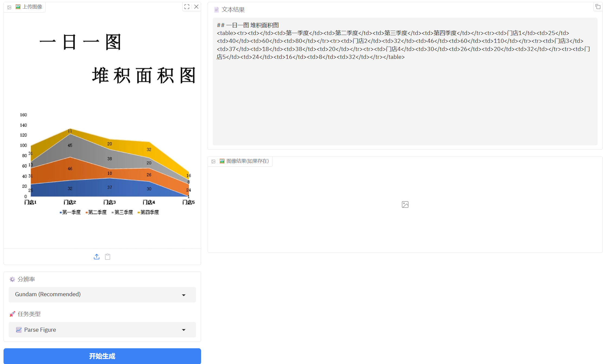The width and height of the screenshot is (603, 364).
Task: Click the upload file icon below the image
Action: point(97,257)
